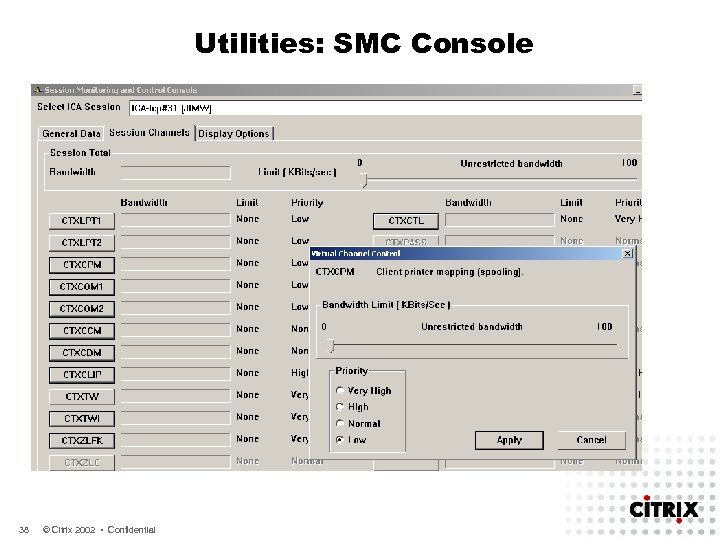The image size is (720, 540).
Task: Click the CTXCTL bandwidth bar
Action: point(500,220)
